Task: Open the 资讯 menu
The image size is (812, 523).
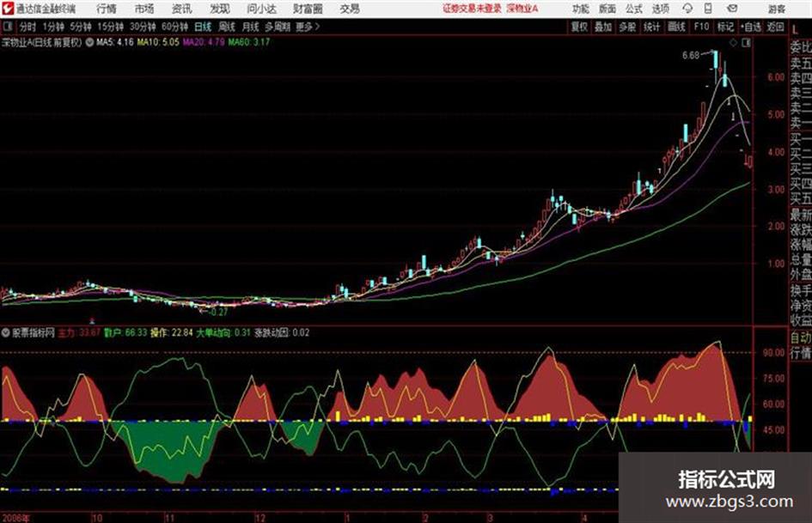Action: (182, 9)
